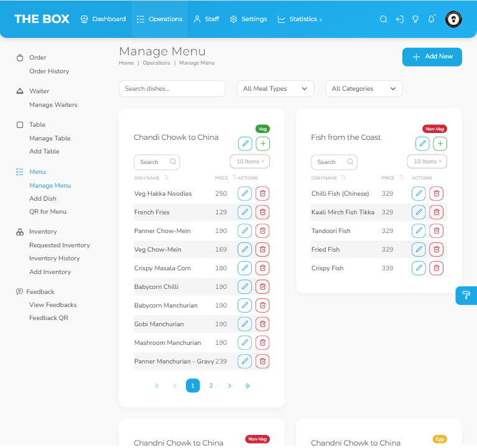Open the Staff menu in navigation
This screenshot has width=477, height=448.
click(x=206, y=19)
